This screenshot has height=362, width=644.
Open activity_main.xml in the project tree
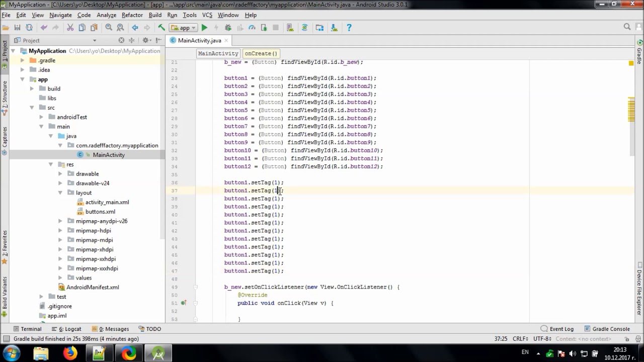(x=107, y=202)
